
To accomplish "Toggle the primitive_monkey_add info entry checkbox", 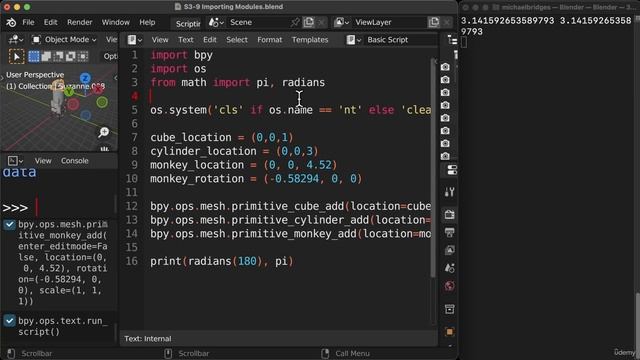I will (9, 224).
